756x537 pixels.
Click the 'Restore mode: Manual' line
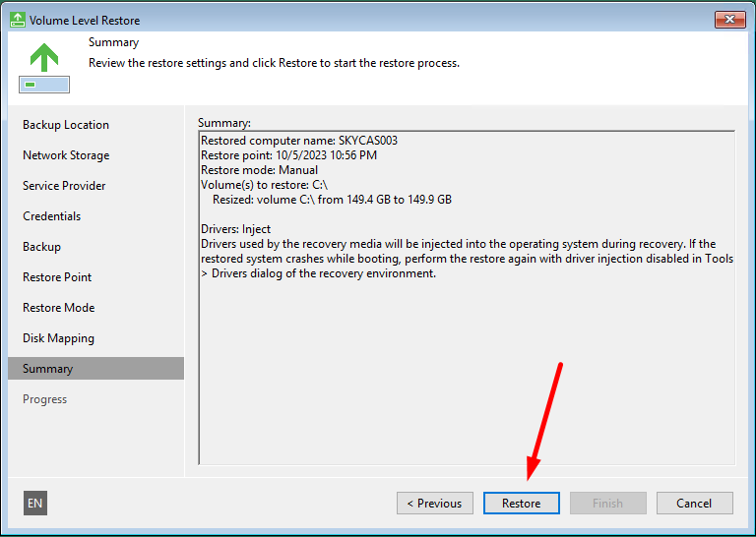[259, 170]
